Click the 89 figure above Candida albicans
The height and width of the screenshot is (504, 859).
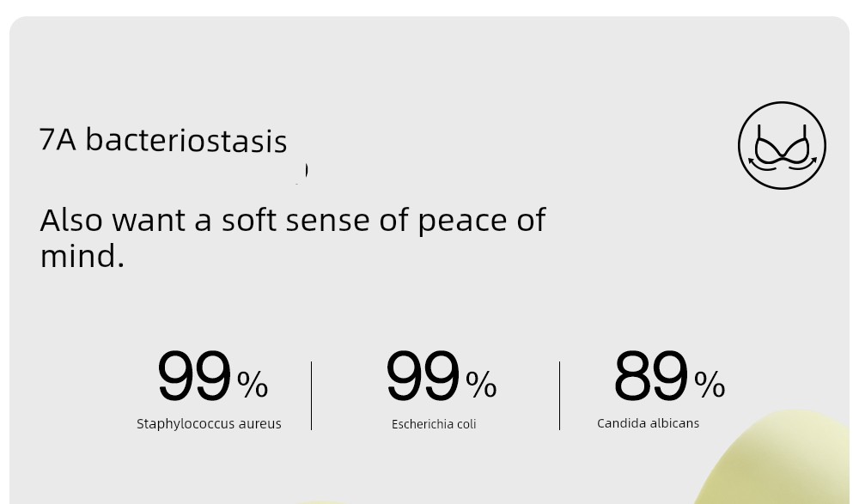[651, 376]
